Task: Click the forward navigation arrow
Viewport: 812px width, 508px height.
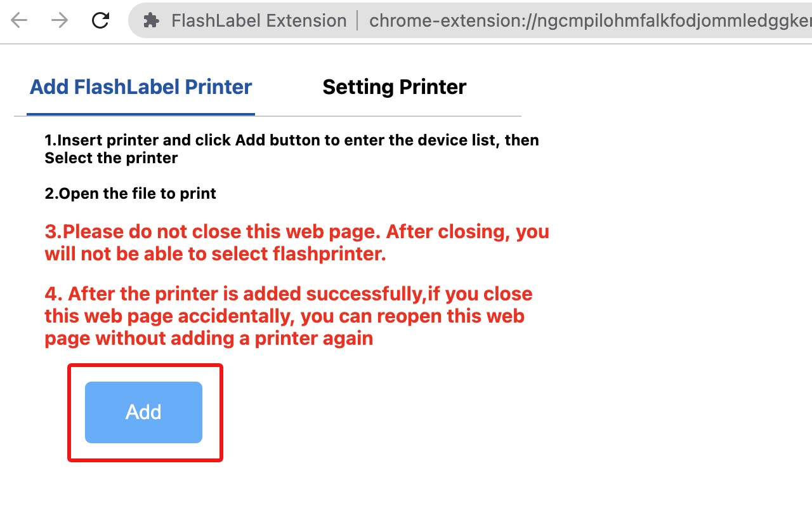Action: (59, 20)
